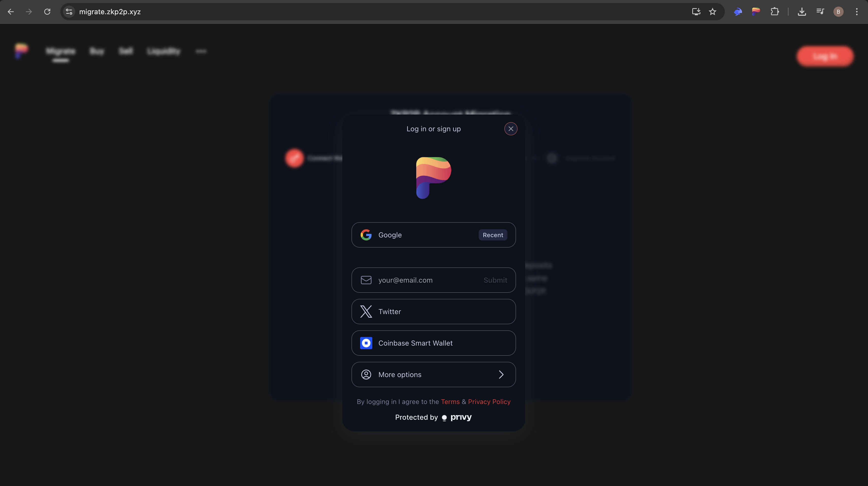Click the chevron arrow on More options

(501, 375)
